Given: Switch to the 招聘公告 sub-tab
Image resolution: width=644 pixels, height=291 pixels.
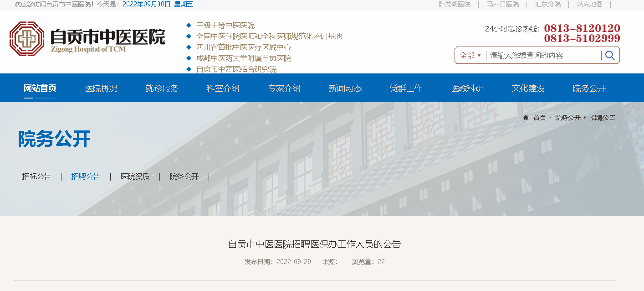Looking at the screenshot, I should 86,177.
